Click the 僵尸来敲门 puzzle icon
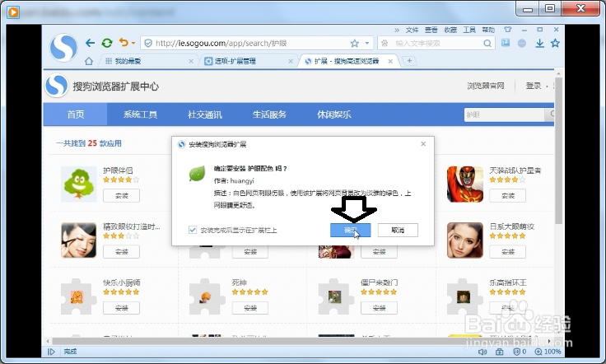The height and width of the screenshot is (364, 606). (x=336, y=296)
